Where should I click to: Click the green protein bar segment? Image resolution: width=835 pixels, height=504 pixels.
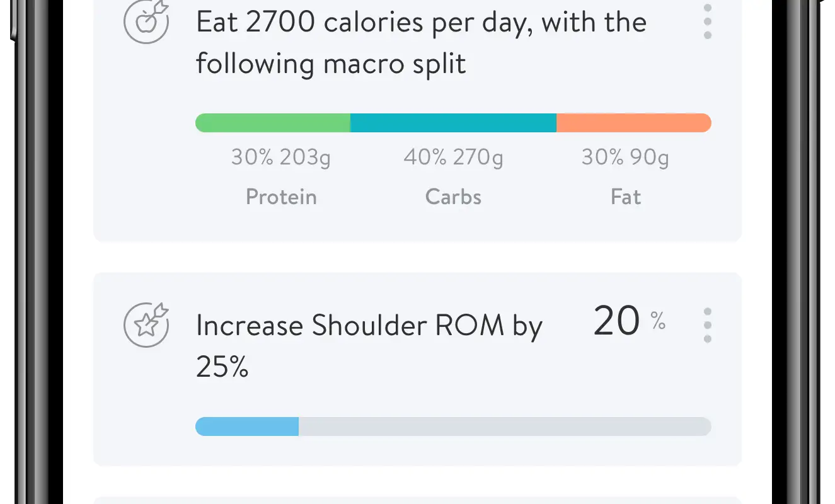click(273, 123)
